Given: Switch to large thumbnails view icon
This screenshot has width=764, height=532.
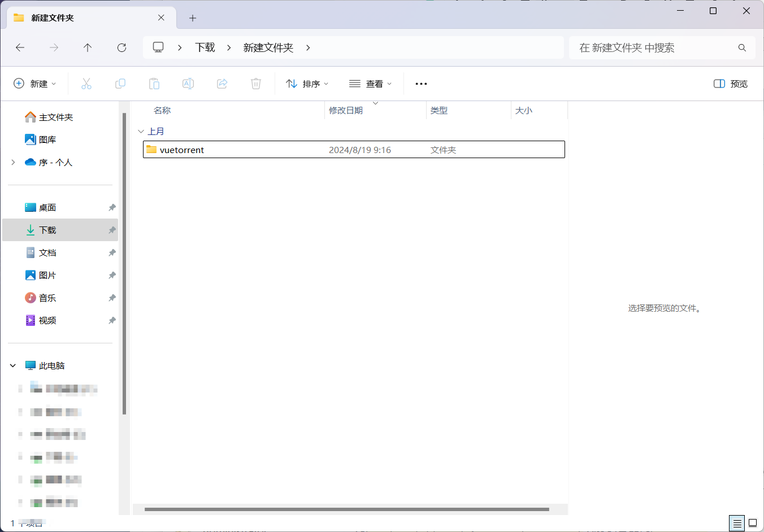Looking at the screenshot, I should coord(753,523).
